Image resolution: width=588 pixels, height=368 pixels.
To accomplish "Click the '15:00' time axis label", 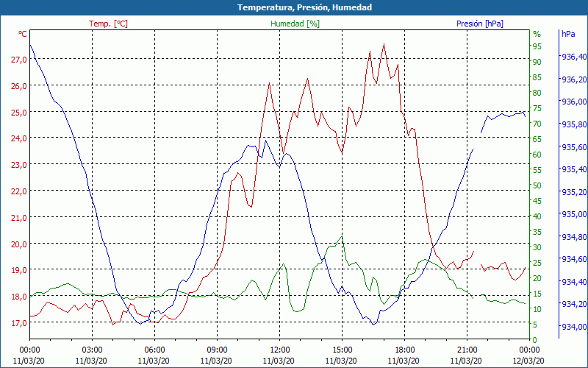I will click(342, 350).
